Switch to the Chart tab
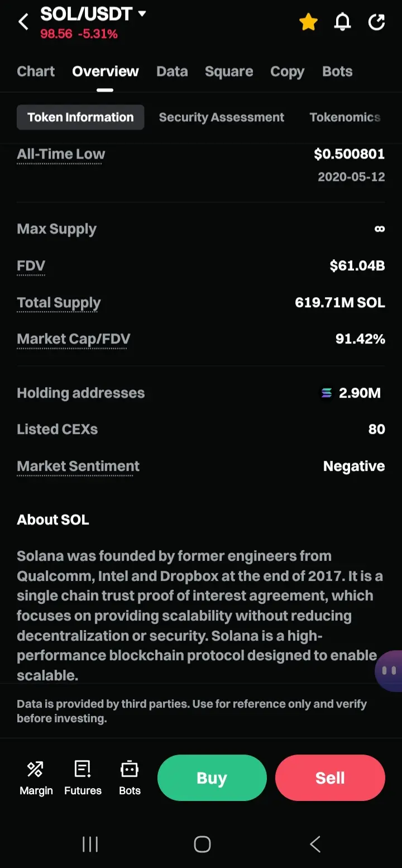 [36, 71]
